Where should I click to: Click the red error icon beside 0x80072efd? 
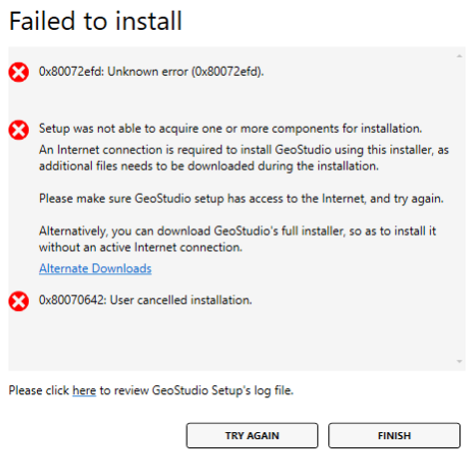coord(19,72)
